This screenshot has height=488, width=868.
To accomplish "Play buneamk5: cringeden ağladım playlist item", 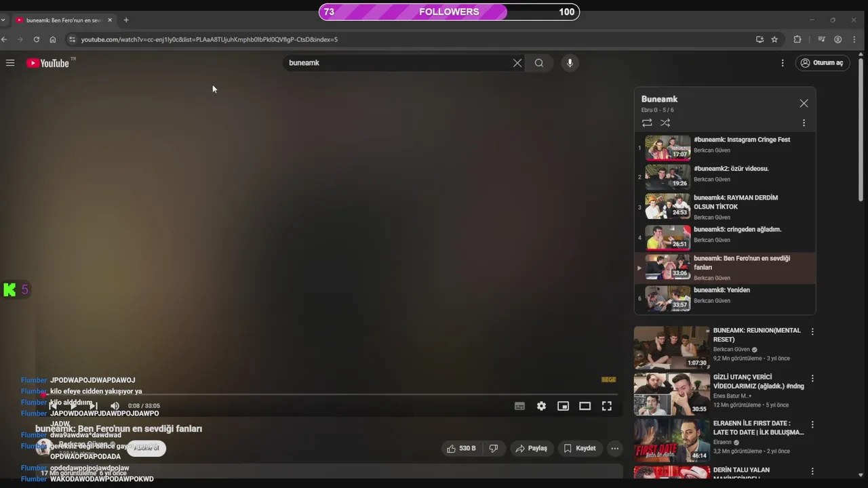I will click(725, 237).
